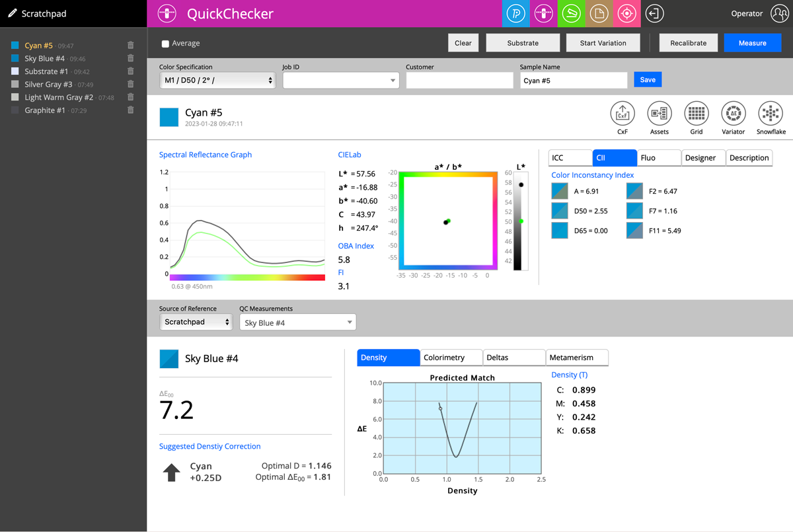Viewport: 793px width, 532px height.
Task: Open the QC Measurements Sky Blue #4 dropdown
Action: pyautogui.click(x=297, y=323)
